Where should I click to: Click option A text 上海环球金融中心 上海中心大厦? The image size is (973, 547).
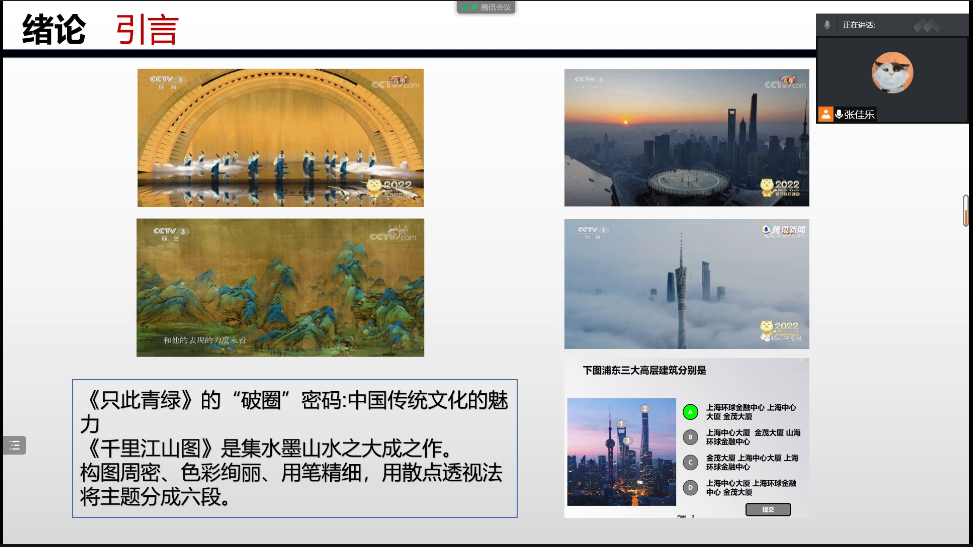(x=751, y=412)
